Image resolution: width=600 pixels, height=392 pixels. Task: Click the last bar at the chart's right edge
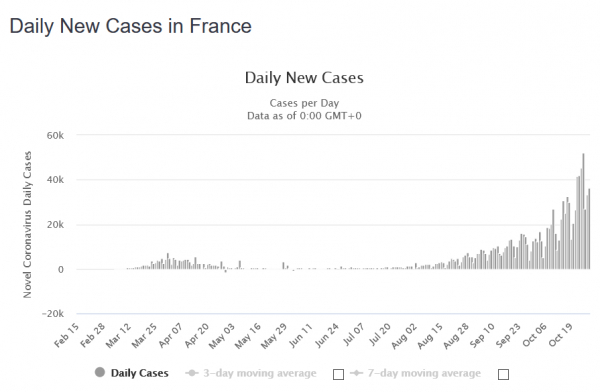click(x=589, y=229)
